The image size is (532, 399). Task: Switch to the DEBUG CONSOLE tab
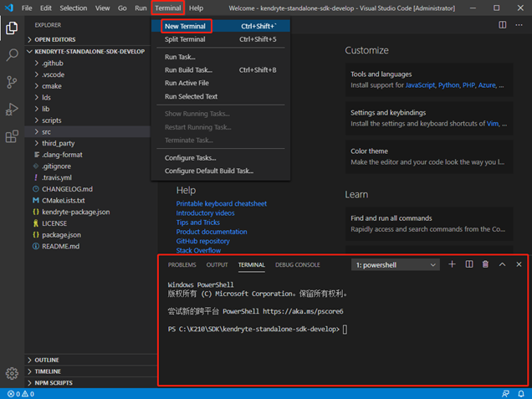(x=298, y=265)
